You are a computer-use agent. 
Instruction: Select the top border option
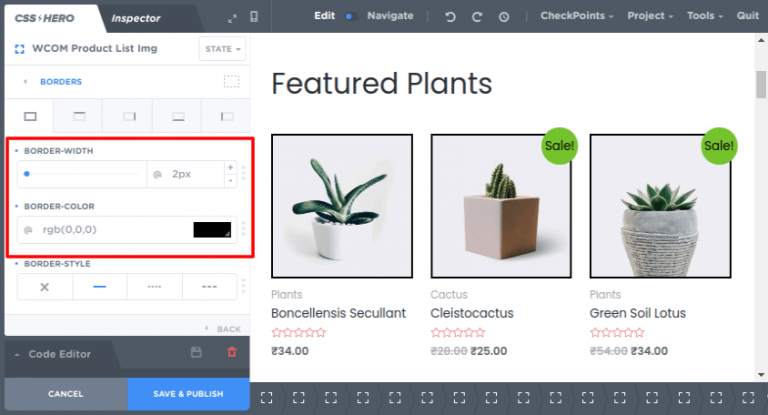[x=79, y=116]
